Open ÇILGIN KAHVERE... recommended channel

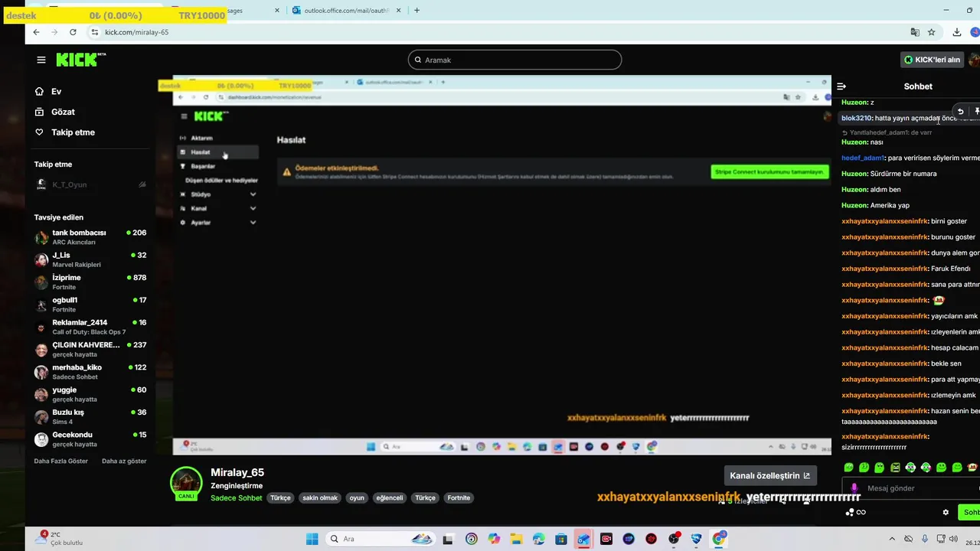point(90,350)
